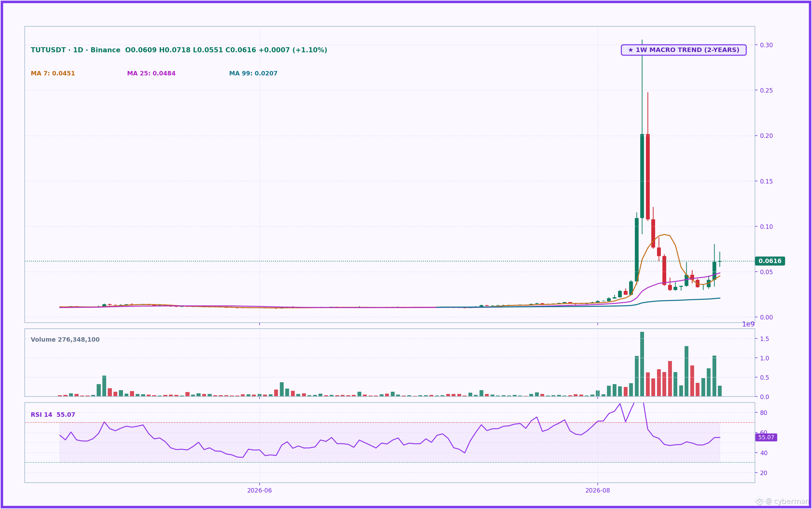Image resolution: width=812 pixels, height=509 pixels.
Task: Select the 1W MACRO TREND (2-YEARS) badge
Action: point(683,50)
